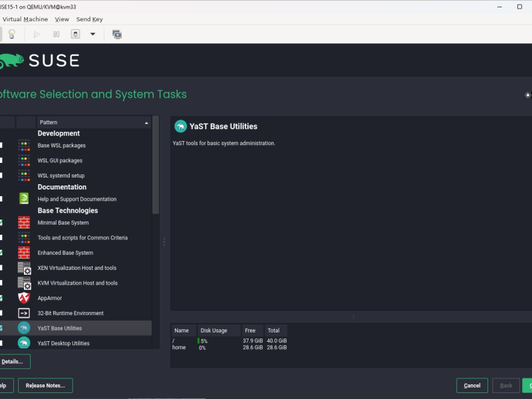Open virtual hardware details via lightbulb icon
Screen dimensions: 532x399
point(11,34)
